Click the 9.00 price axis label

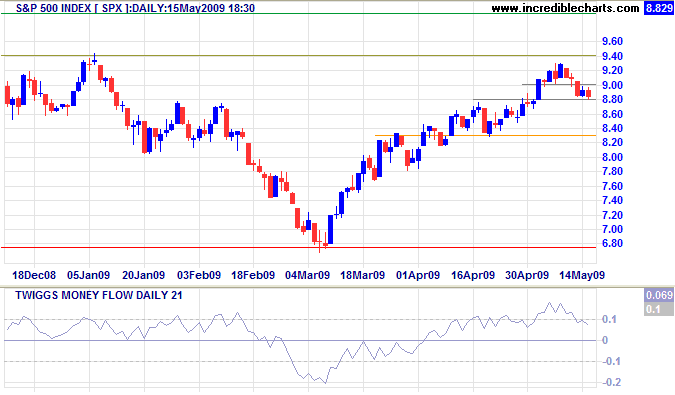point(612,85)
